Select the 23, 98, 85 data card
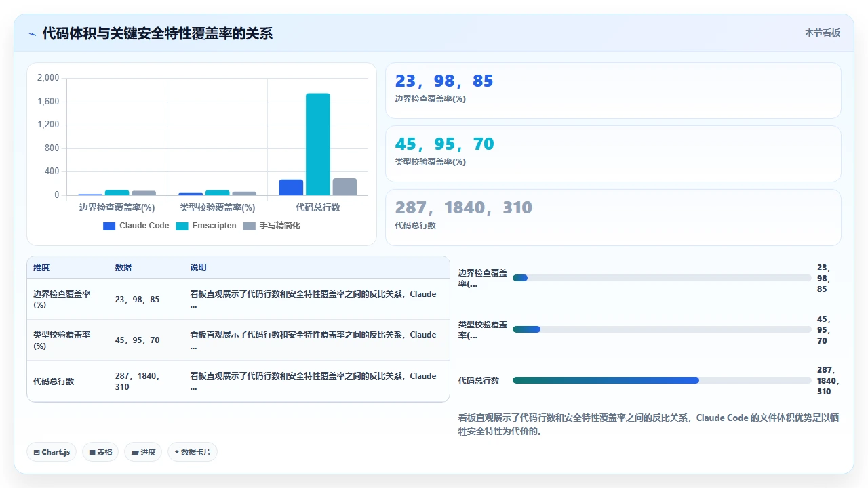The image size is (868, 488). (613, 90)
